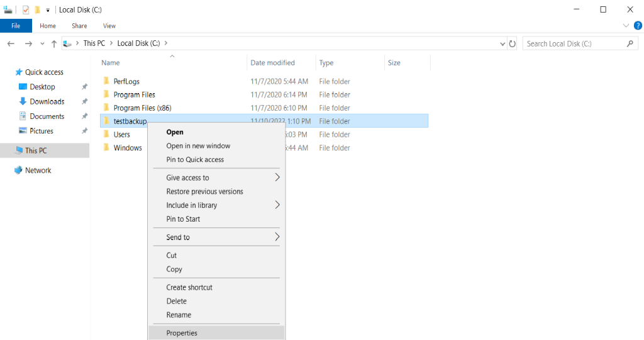Click the Pictures pin icon
This screenshot has width=644, height=340.
[85, 131]
